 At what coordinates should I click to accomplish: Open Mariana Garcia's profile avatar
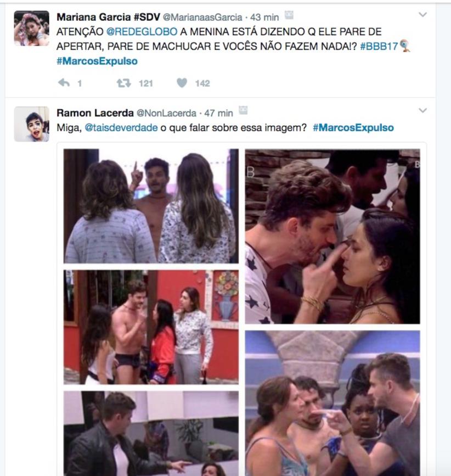(31, 28)
